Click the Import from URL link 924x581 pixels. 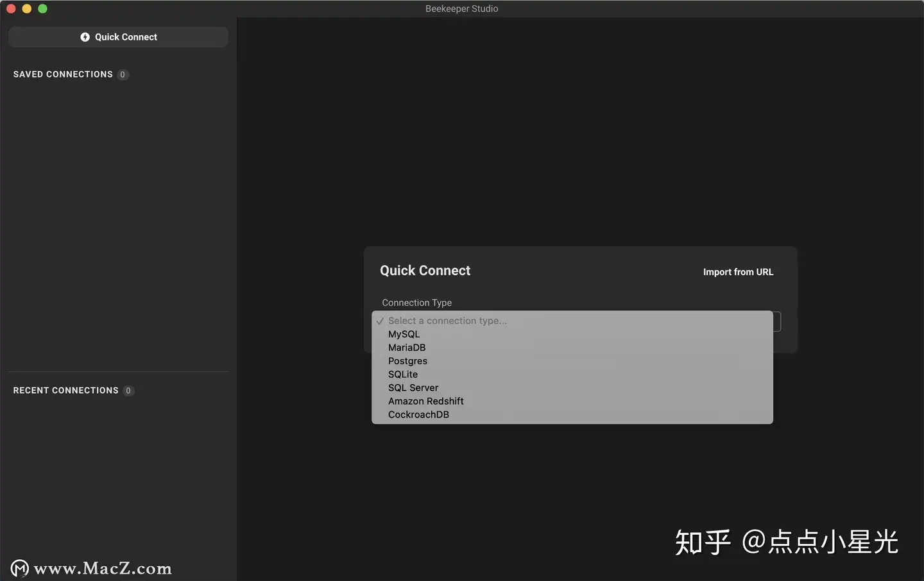point(738,272)
